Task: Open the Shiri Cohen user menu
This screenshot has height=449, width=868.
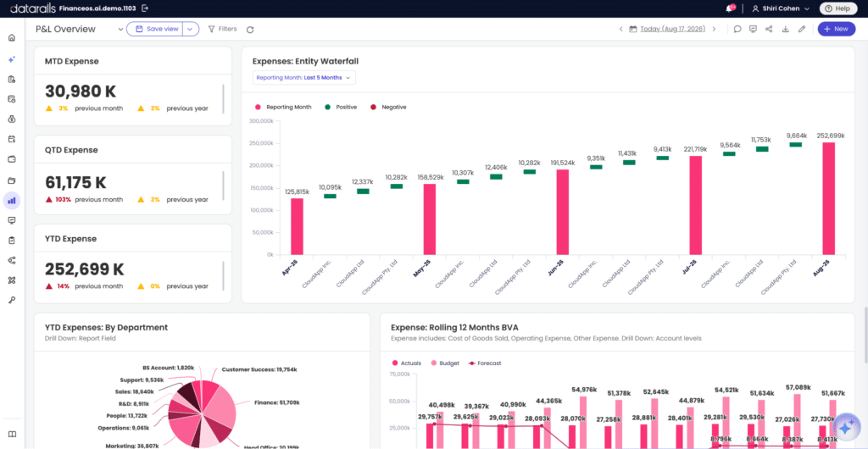Action: click(x=781, y=8)
